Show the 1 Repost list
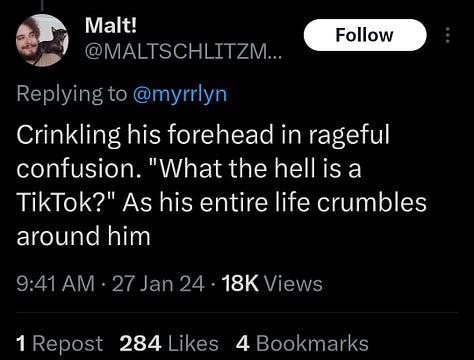 [x=60, y=344]
